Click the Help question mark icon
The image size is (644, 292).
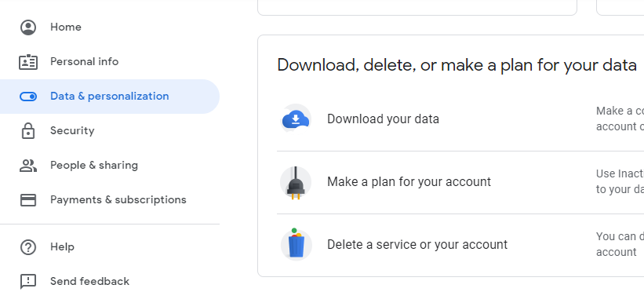point(28,247)
